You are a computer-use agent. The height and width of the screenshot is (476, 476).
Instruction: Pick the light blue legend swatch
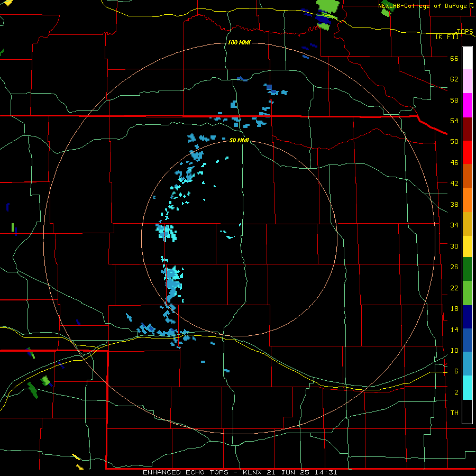tap(467, 364)
